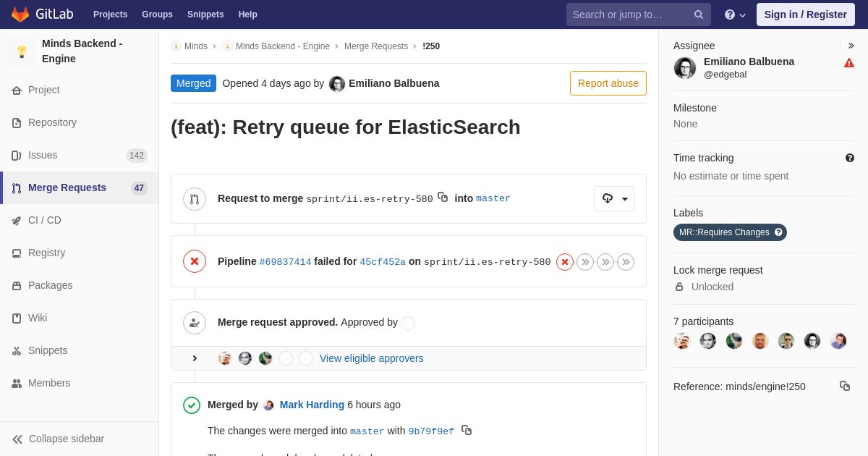
Task: Open Emiliano Balbuena author link in header
Action: (393, 83)
